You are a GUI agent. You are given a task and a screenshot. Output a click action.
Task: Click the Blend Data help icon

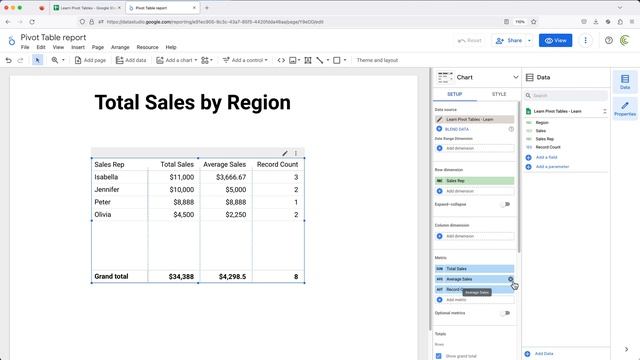click(x=511, y=129)
